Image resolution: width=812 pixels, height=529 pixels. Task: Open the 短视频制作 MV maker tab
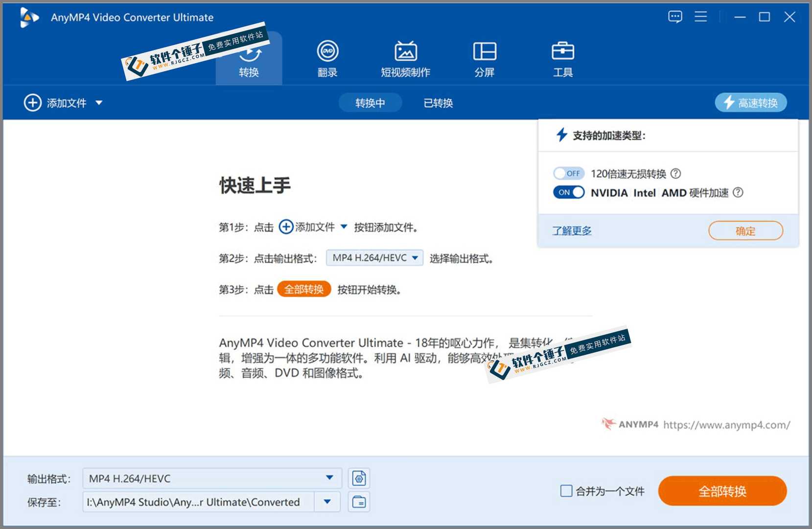(405, 59)
